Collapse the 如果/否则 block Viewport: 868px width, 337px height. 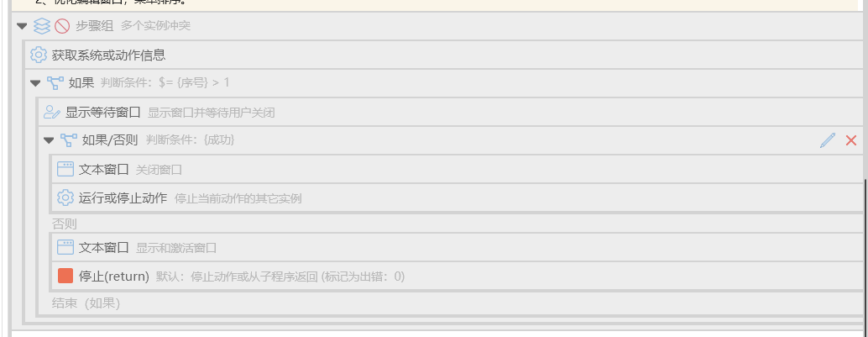(49, 141)
